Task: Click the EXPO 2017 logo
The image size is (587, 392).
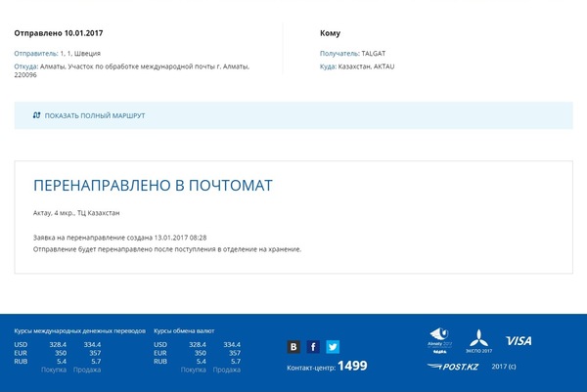Action: click(x=478, y=341)
